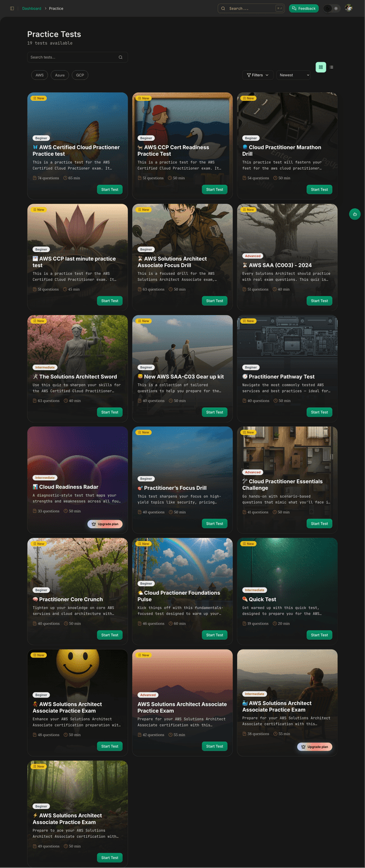Image resolution: width=365 pixels, height=868 pixels.
Task: Open the Newest sort dropdown
Action: pos(294,75)
